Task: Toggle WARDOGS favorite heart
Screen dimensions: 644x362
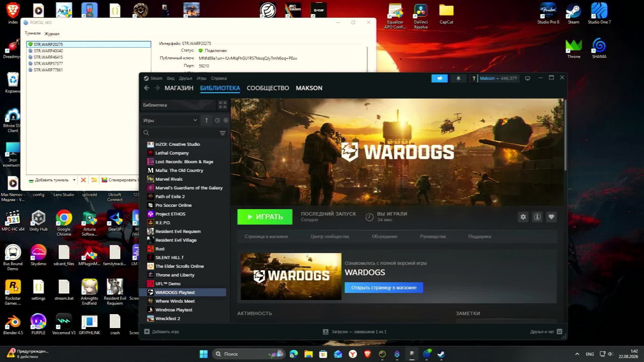Action: coord(551,217)
